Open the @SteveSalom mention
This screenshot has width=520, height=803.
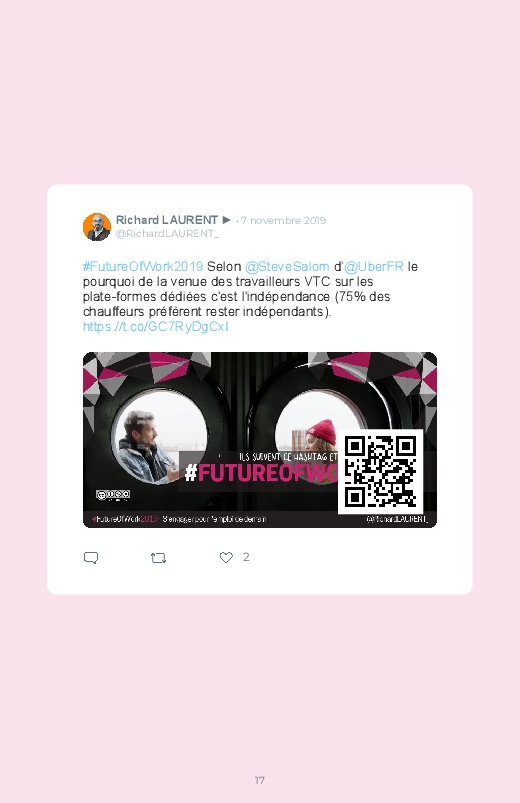click(287, 267)
